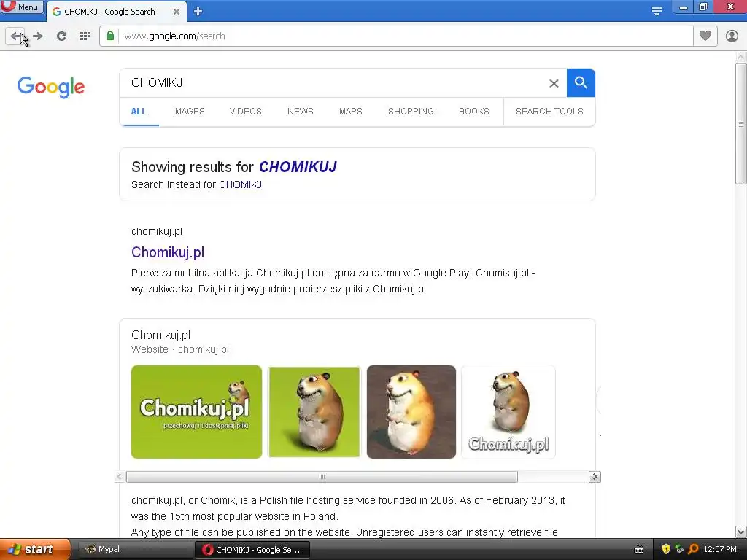Click the blue search magnifier button

pyautogui.click(x=581, y=83)
